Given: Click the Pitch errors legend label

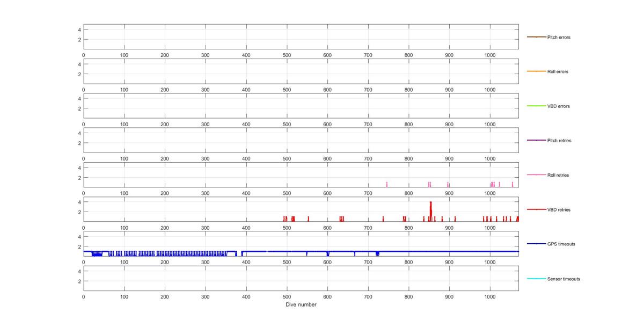Looking at the screenshot, I should [x=559, y=37].
